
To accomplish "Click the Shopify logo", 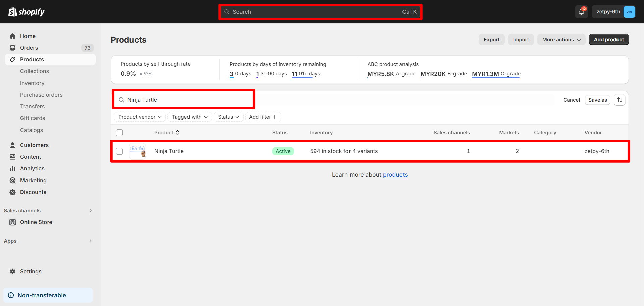I will [26, 12].
